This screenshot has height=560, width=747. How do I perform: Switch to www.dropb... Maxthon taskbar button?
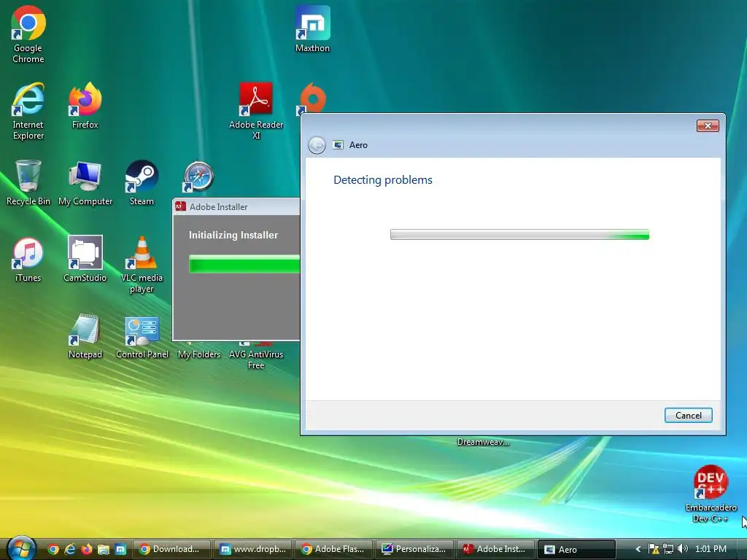(x=252, y=549)
